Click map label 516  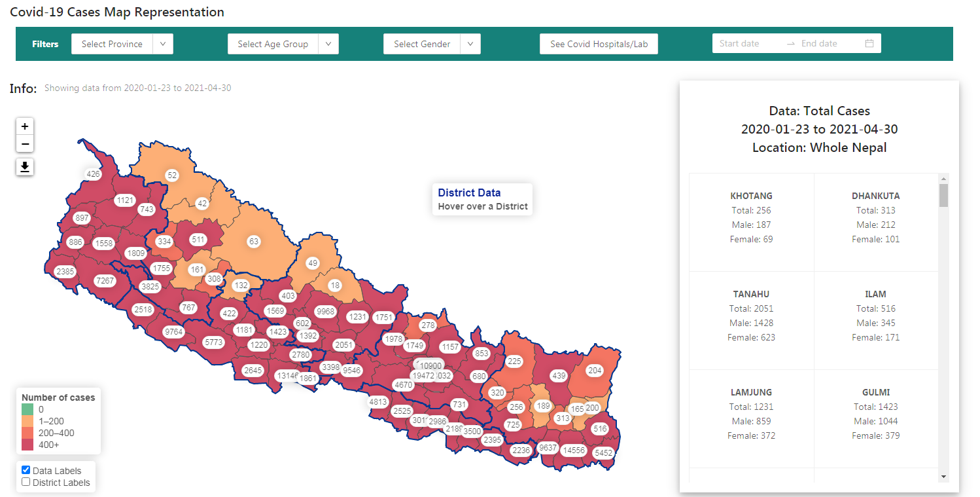click(600, 429)
